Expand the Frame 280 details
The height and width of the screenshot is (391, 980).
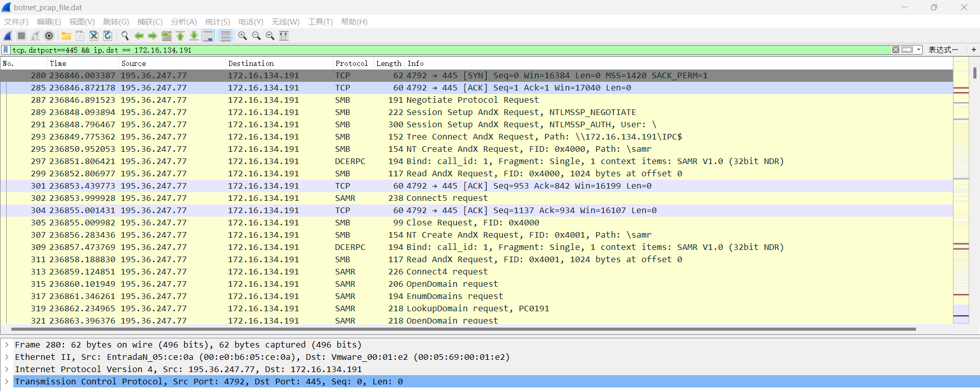(7, 344)
